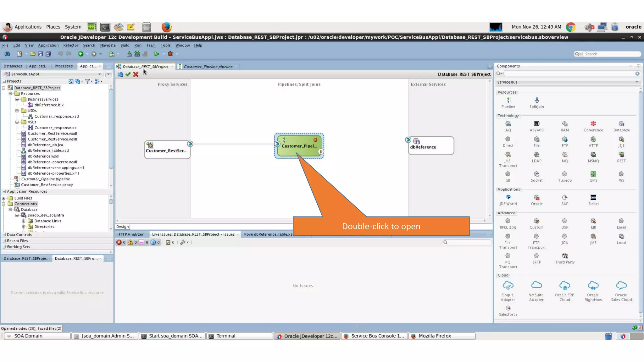Click the green checkmark validate icon
The image size is (644, 362).
click(x=128, y=74)
